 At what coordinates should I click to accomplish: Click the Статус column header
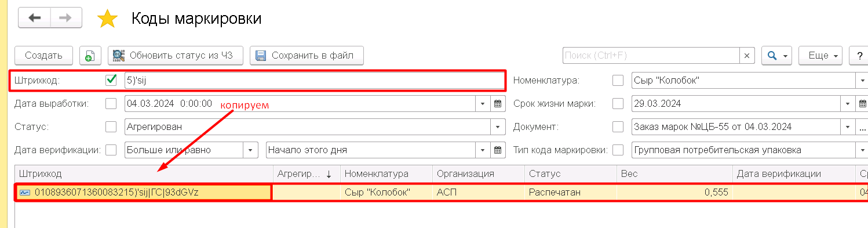pos(570,174)
